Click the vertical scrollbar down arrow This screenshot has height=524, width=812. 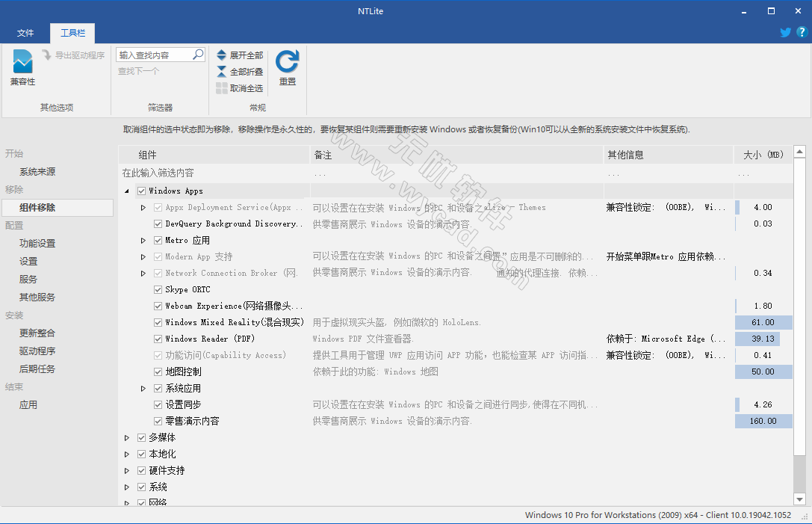799,499
